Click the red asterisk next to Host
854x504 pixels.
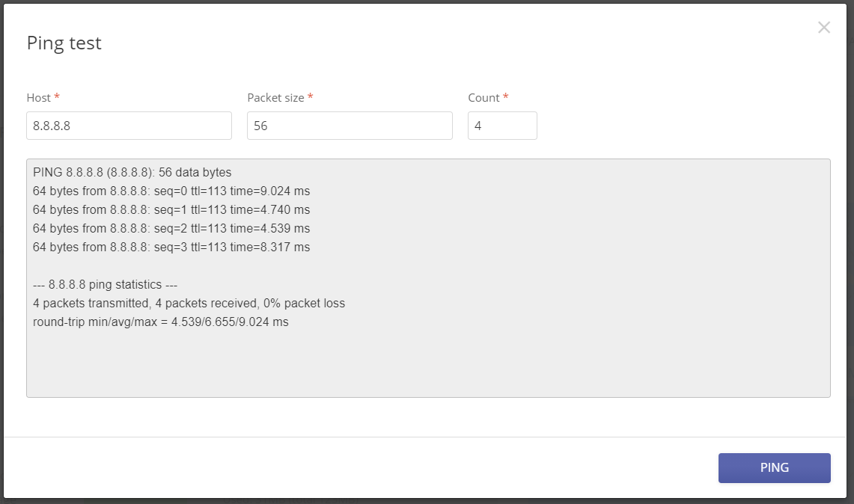(55, 96)
